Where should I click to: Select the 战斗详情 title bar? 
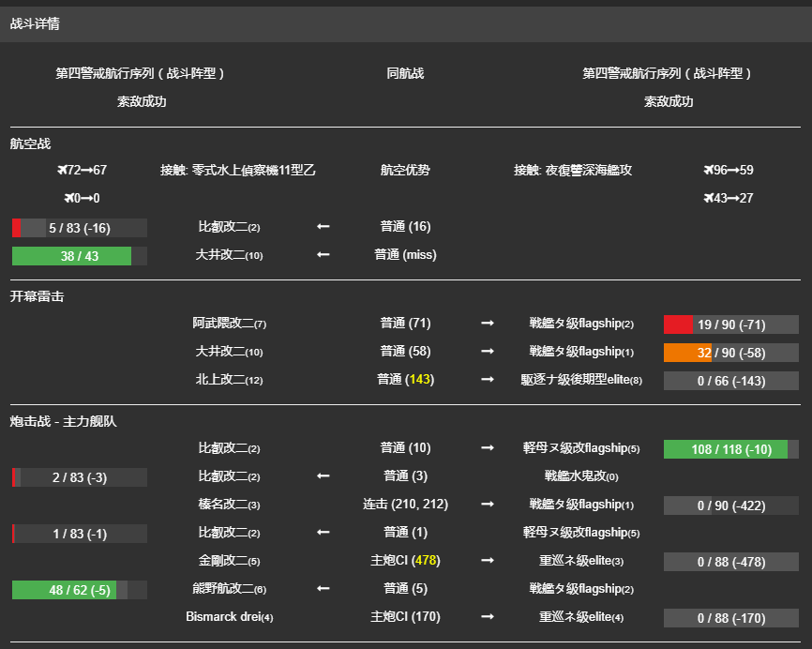pyautogui.click(x=35, y=24)
